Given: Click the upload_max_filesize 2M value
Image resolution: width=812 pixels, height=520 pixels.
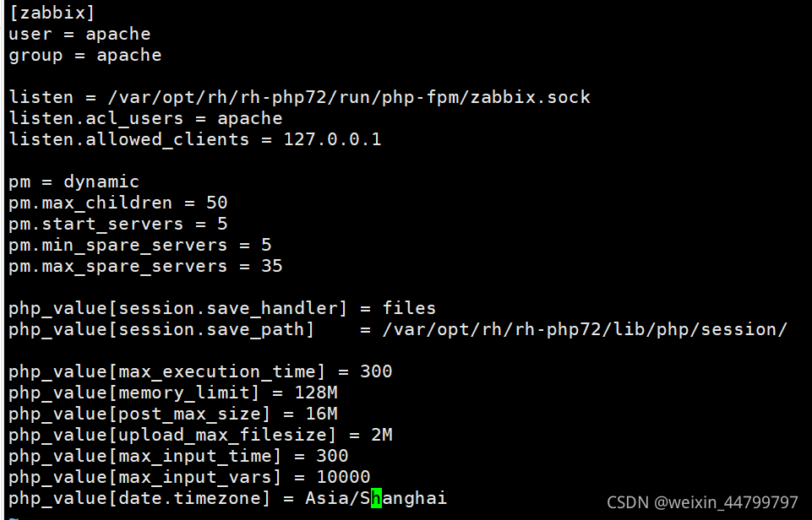Looking at the screenshot, I should coord(382,435).
